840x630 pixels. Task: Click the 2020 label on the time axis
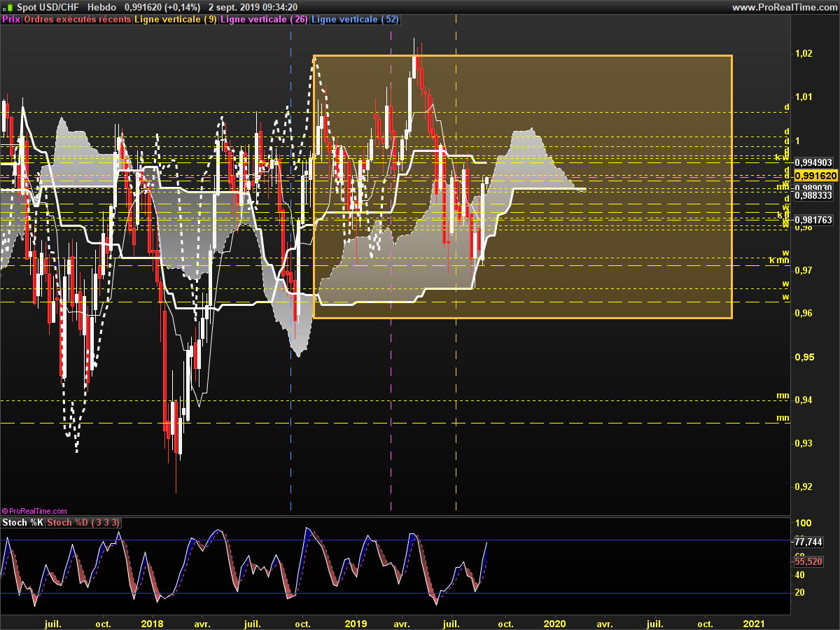click(555, 623)
